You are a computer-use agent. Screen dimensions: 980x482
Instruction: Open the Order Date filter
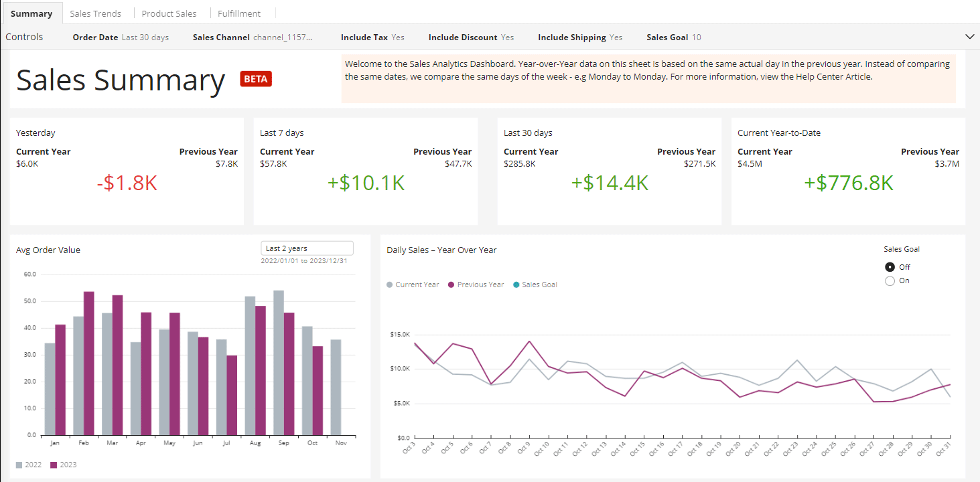pos(121,37)
